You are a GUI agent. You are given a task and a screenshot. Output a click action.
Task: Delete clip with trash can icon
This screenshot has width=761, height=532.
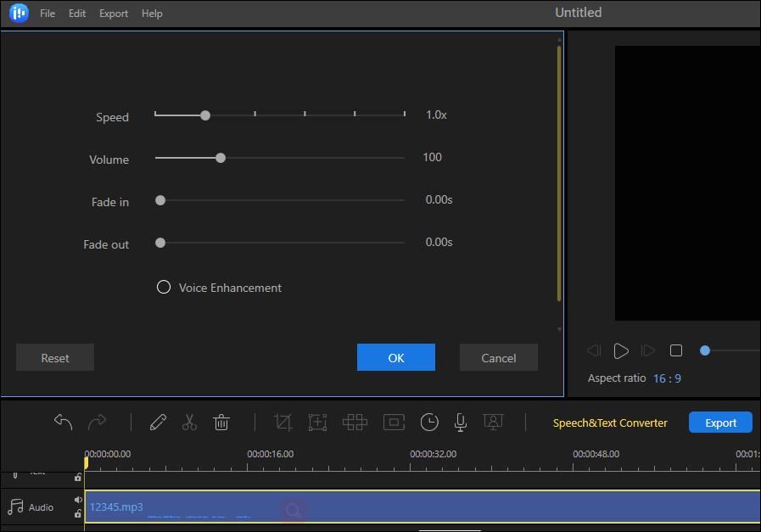pyautogui.click(x=221, y=422)
